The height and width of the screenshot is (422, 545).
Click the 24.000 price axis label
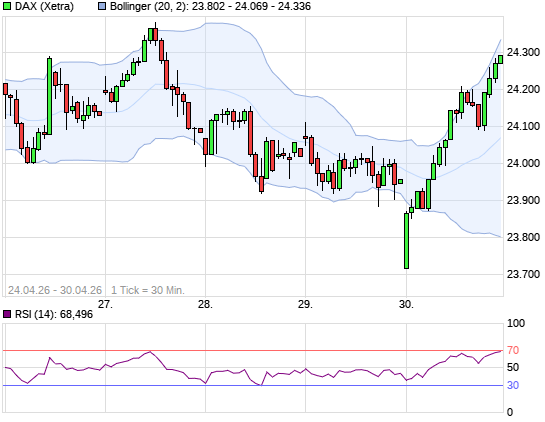click(x=523, y=163)
